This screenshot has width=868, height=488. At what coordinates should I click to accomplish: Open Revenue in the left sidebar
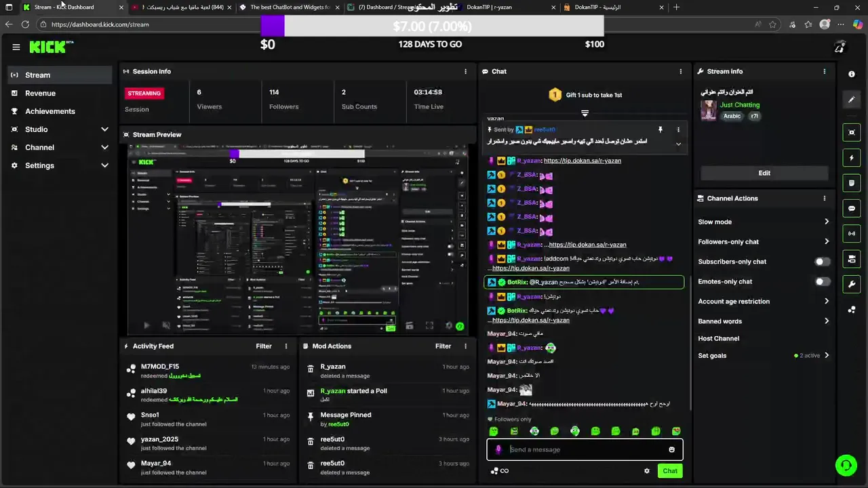tap(60, 94)
